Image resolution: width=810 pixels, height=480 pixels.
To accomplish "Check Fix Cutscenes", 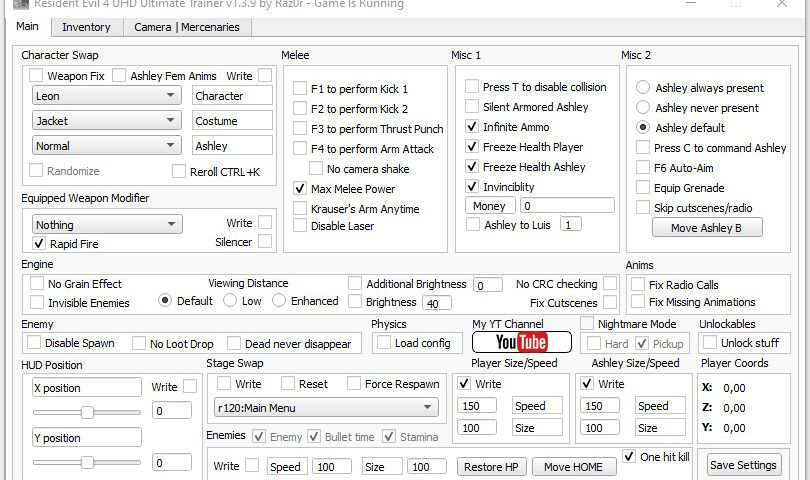I will (x=610, y=302).
